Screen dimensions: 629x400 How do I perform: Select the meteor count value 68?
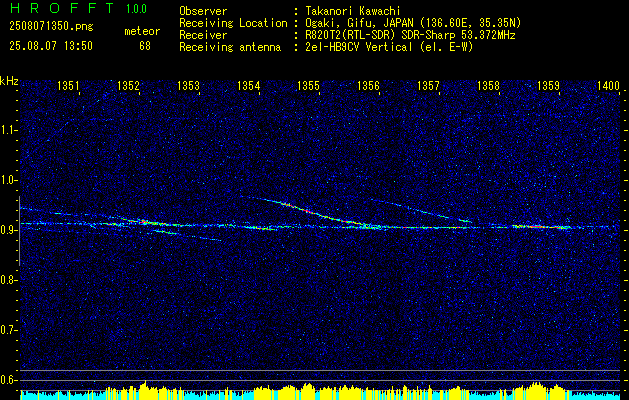click(145, 46)
